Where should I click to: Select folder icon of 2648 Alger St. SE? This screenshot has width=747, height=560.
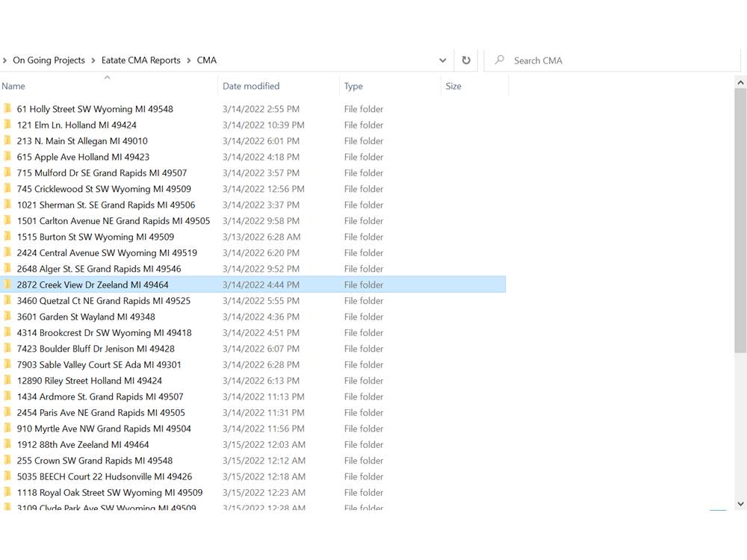tap(7, 269)
